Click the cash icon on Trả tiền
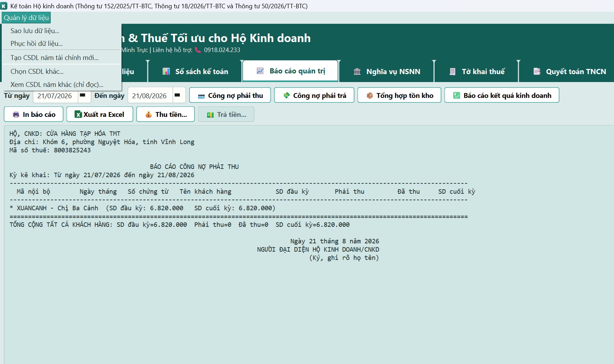Image resolution: width=614 pixels, height=364 pixels. pos(210,115)
